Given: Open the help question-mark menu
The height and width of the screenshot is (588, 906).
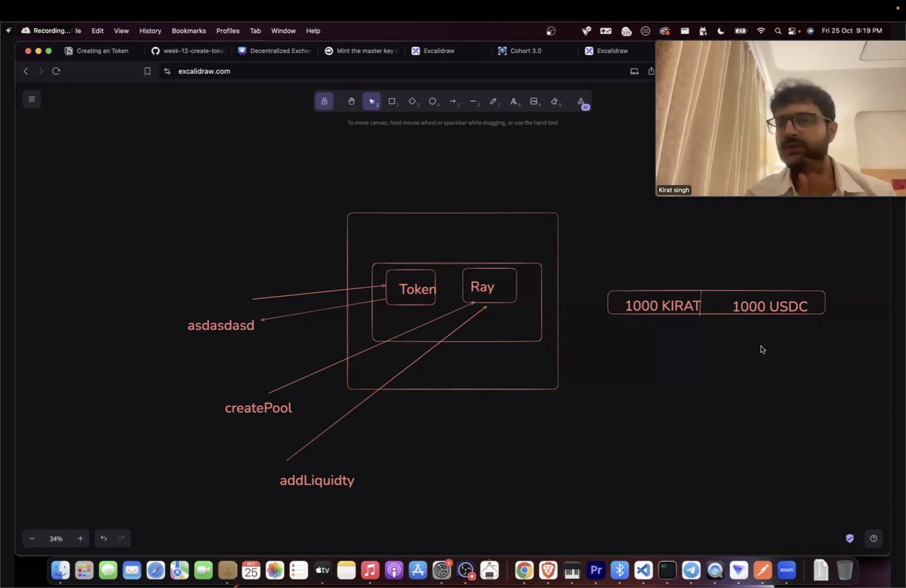Looking at the screenshot, I should click(x=873, y=538).
